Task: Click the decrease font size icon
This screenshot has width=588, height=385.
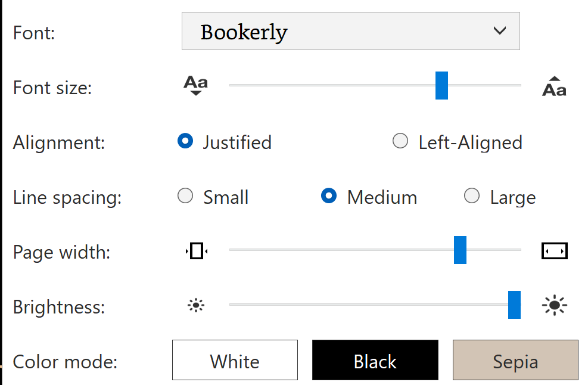Action: pyautogui.click(x=195, y=86)
